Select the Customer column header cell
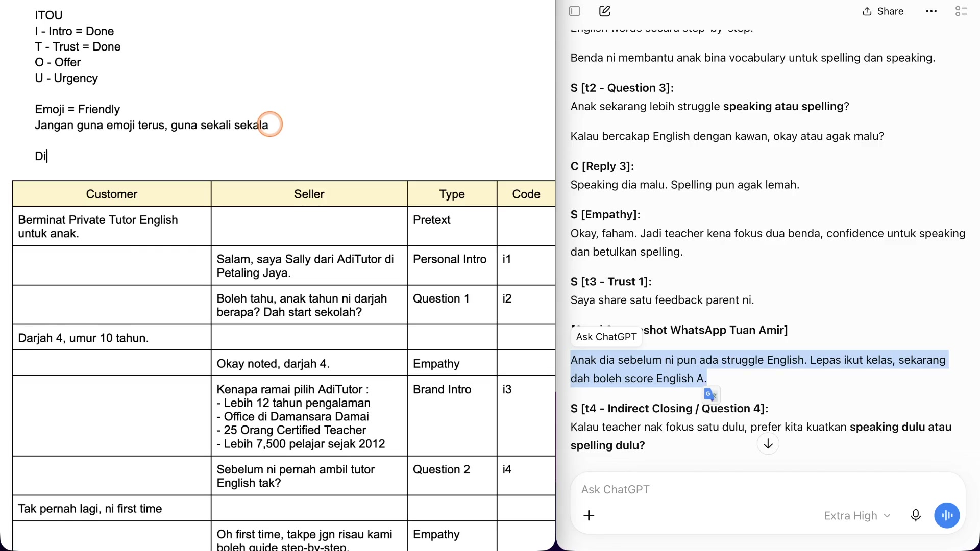Screen dimensions: 980x551 click(112, 194)
